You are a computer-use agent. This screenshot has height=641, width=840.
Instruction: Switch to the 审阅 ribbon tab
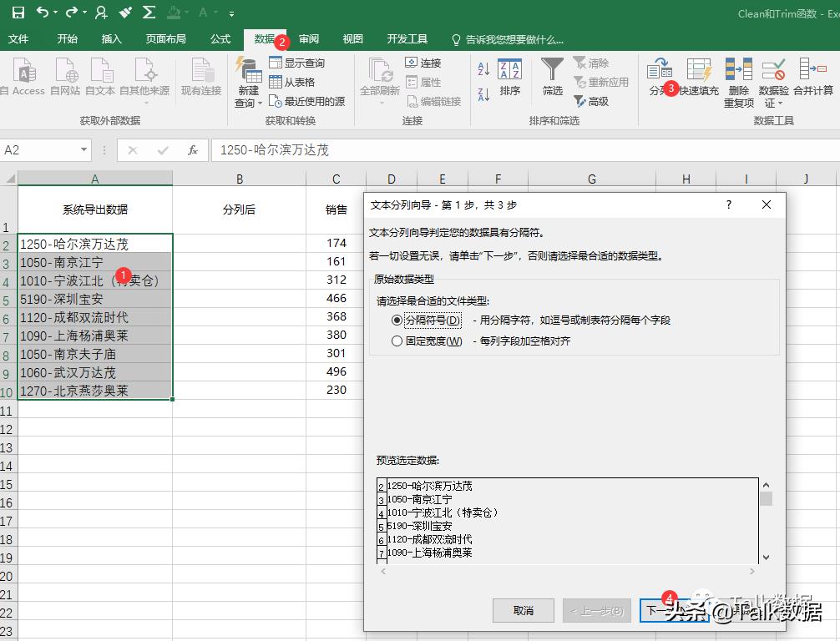308,38
